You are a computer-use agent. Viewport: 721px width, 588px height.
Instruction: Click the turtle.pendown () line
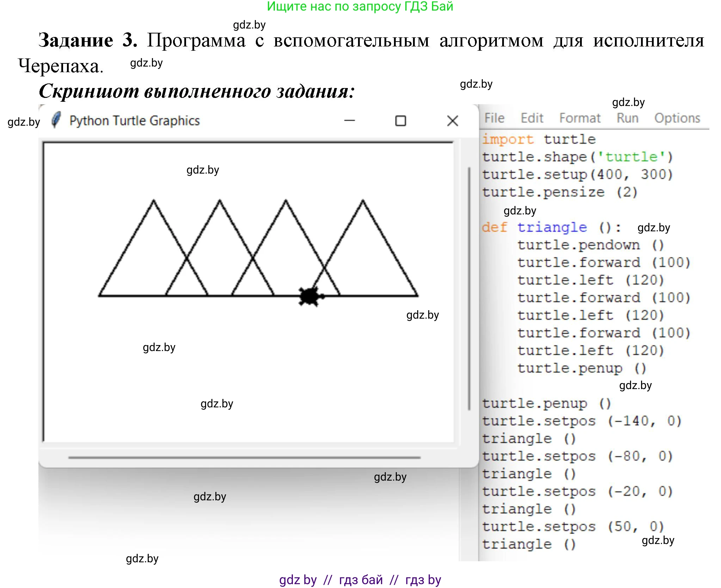pyautogui.click(x=590, y=245)
